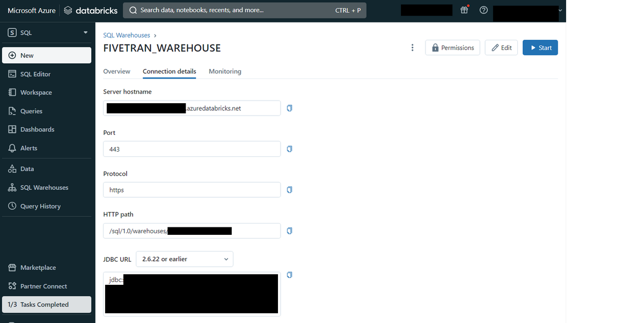Click the Data sidebar icon
The image size is (644, 323).
12,169
